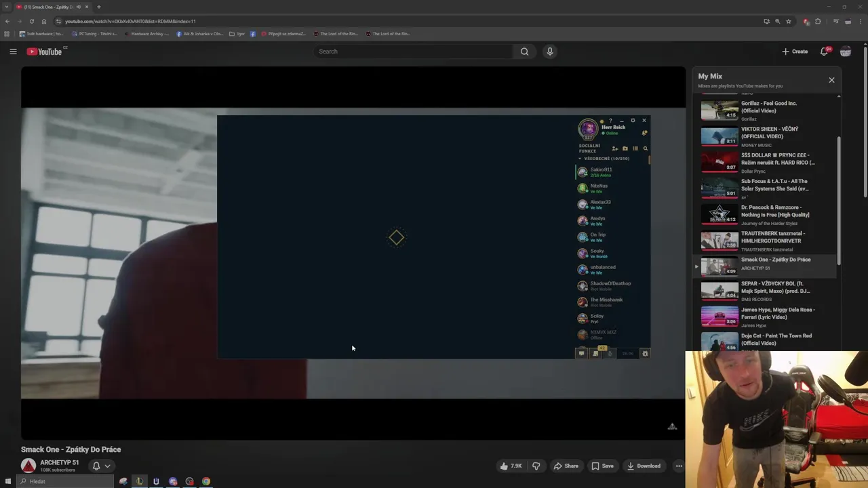Screen dimensions: 868x488
Task: Select friend Aredyn
Action: (x=612, y=221)
